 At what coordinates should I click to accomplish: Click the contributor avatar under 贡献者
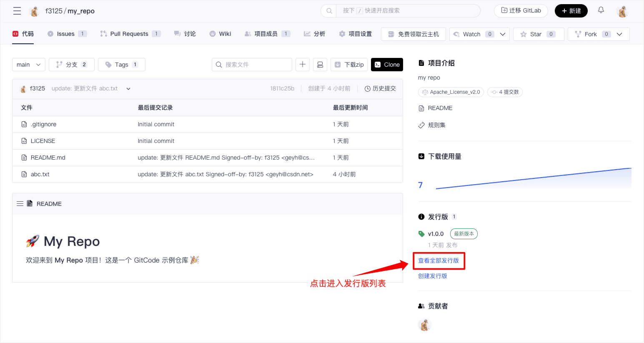point(424,325)
